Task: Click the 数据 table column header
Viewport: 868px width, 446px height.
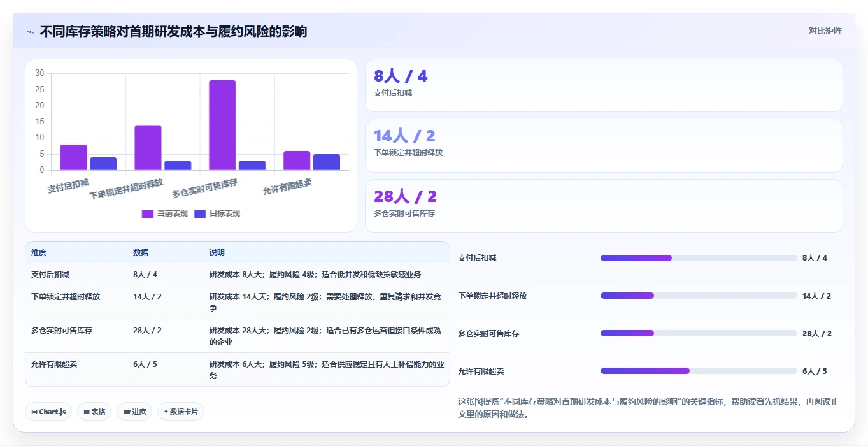Action: 141,253
